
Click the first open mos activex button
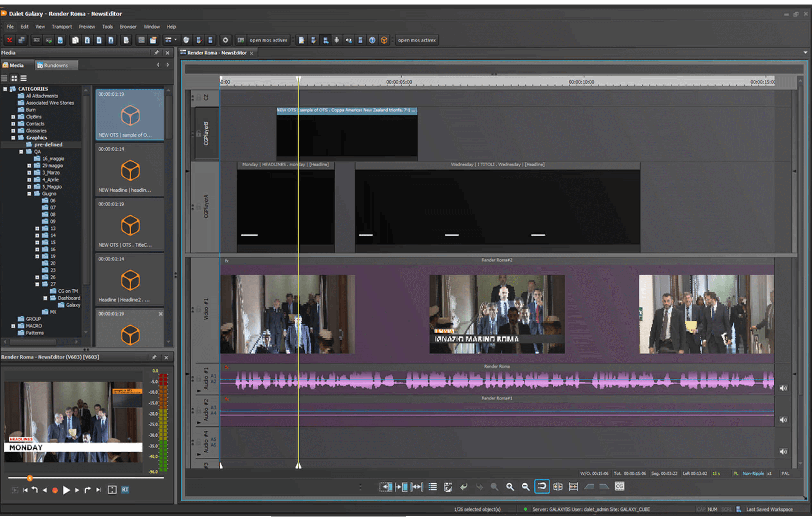pos(268,40)
